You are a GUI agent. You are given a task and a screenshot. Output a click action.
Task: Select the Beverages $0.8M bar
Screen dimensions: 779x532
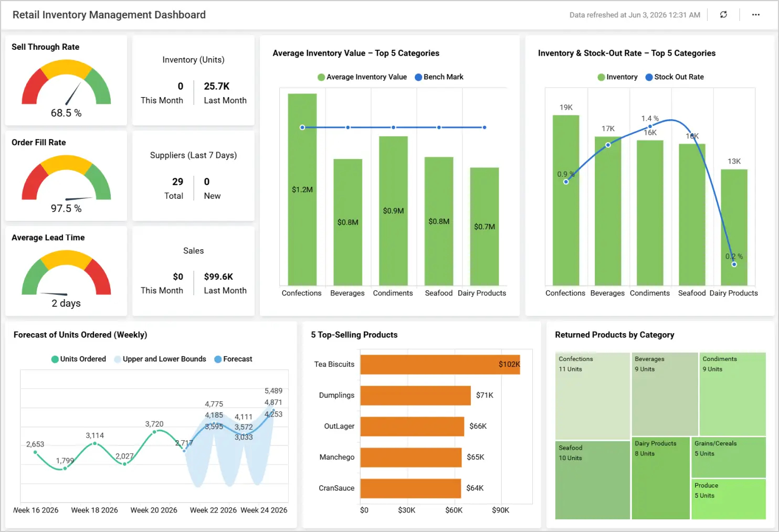(348, 222)
